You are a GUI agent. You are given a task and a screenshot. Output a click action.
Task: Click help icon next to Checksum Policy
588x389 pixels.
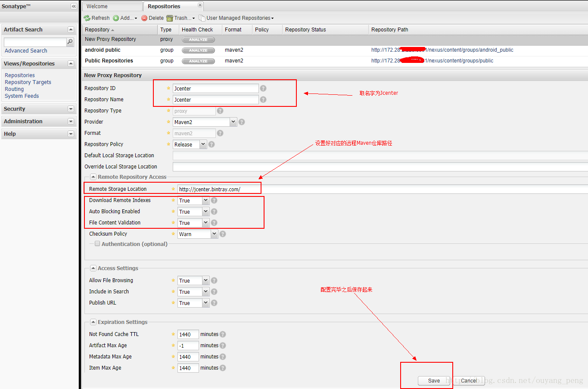pos(223,234)
